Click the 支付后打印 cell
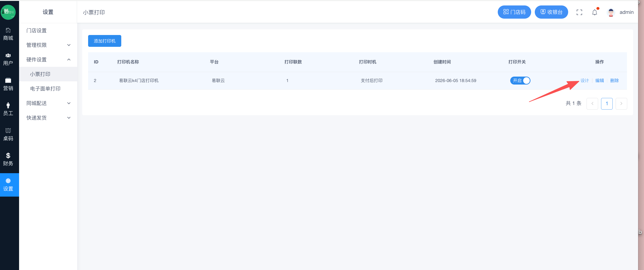The height and width of the screenshot is (270, 644). 371,81
